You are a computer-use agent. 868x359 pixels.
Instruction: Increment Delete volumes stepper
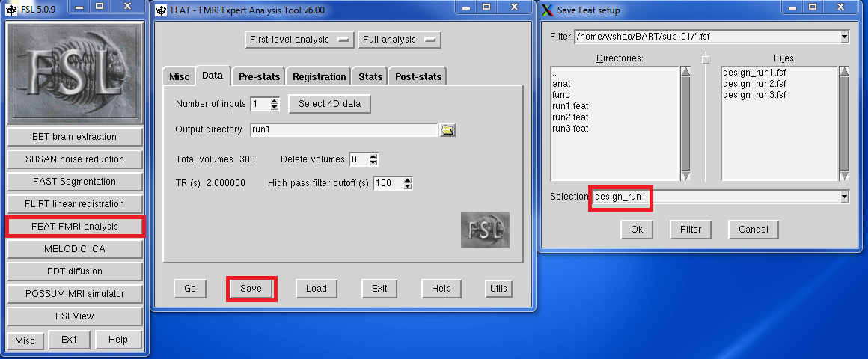click(373, 157)
